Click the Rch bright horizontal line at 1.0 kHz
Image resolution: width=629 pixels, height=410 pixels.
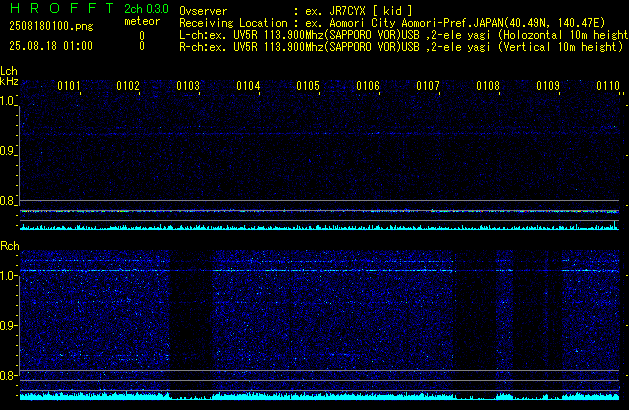point(319,271)
